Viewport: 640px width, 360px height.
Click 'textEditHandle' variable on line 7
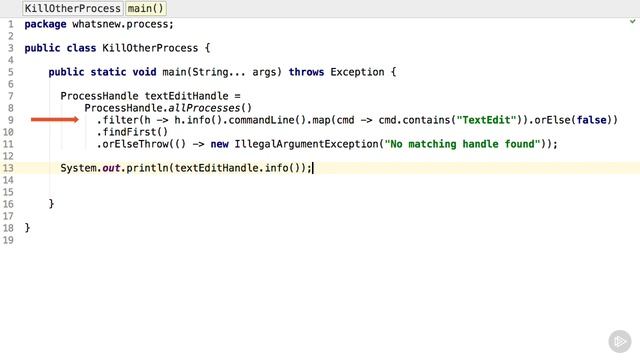(x=187, y=96)
